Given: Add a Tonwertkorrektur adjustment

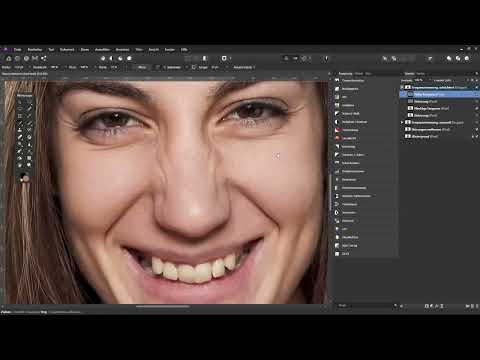Looking at the screenshot, I should coord(365,81).
